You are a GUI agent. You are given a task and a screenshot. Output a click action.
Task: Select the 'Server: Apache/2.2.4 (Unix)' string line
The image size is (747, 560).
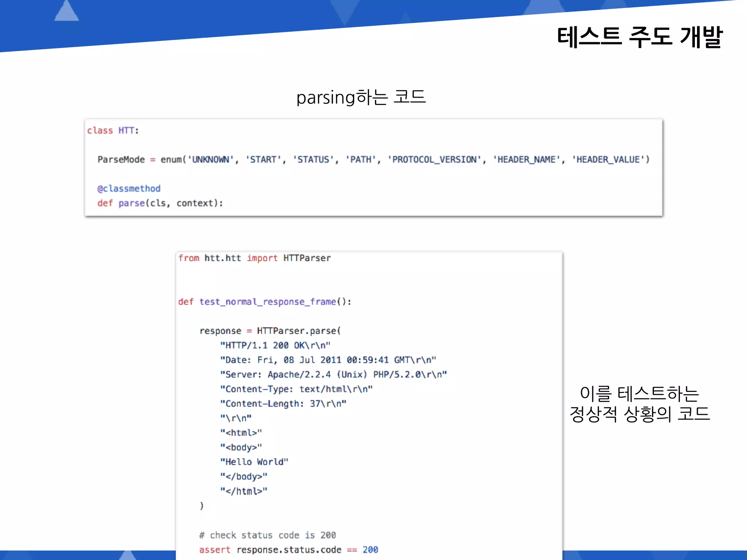point(333,374)
